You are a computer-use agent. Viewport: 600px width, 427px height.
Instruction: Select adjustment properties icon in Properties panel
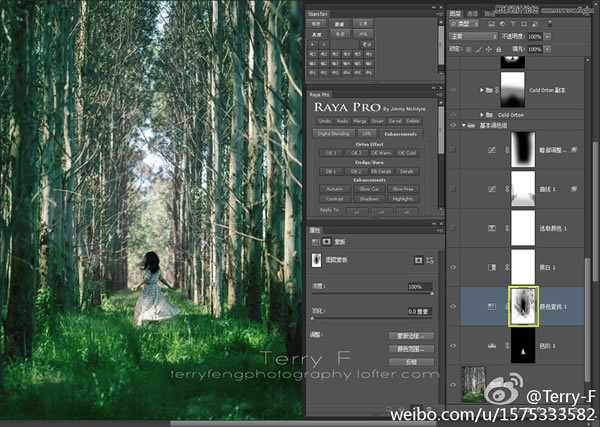click(316, 242)
